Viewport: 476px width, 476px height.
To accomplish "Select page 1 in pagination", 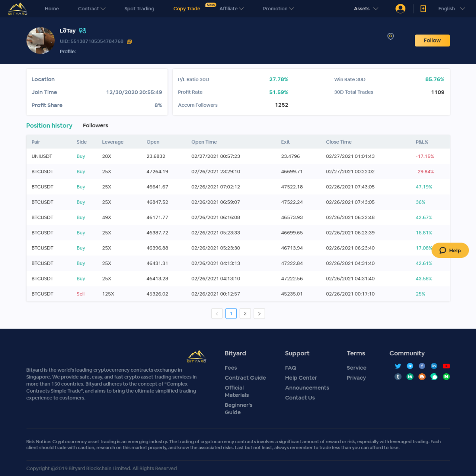I will (231, 313).
